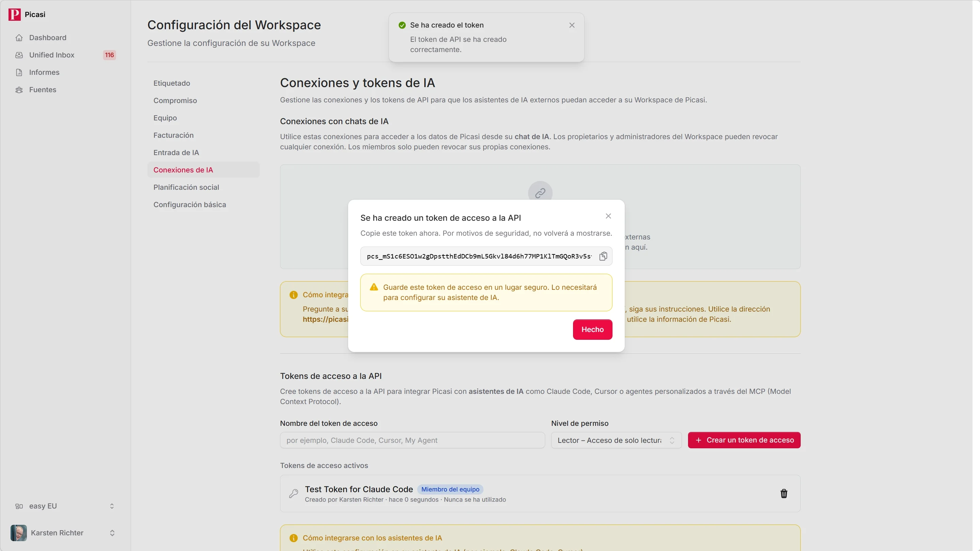980x551 pixels.
Task: Click the 'Conexiones y tokens de IA' heading
Action: pyautogui.click(x=357, y=83)
